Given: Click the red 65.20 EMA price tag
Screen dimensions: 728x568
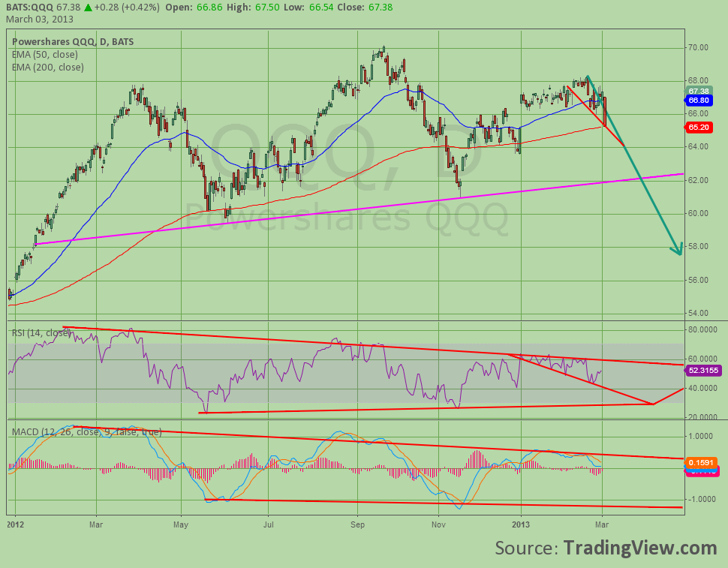Looking at the screenshot, I should tap(699, 127).
